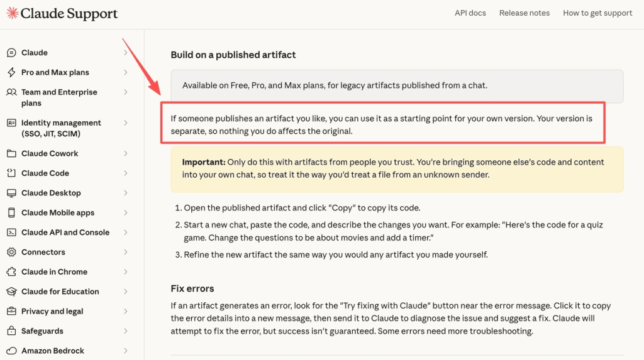Click the cloud icon for Amazon Bedrock

tap(11, 351)
